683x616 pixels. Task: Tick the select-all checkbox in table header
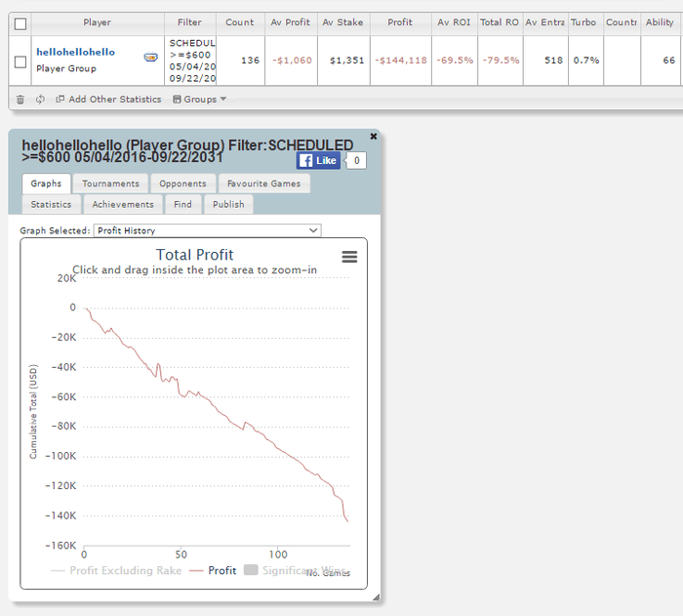[x=20, y=24]
